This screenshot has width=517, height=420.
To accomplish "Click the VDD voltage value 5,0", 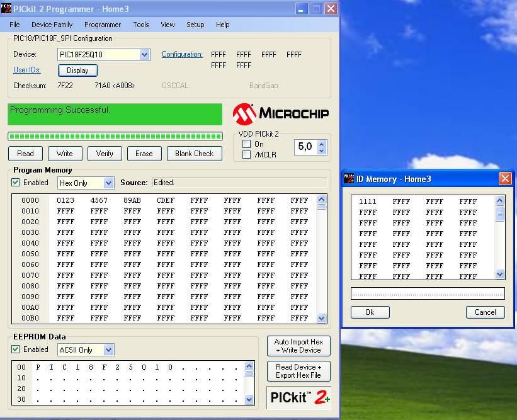I will tap(305, 146).
